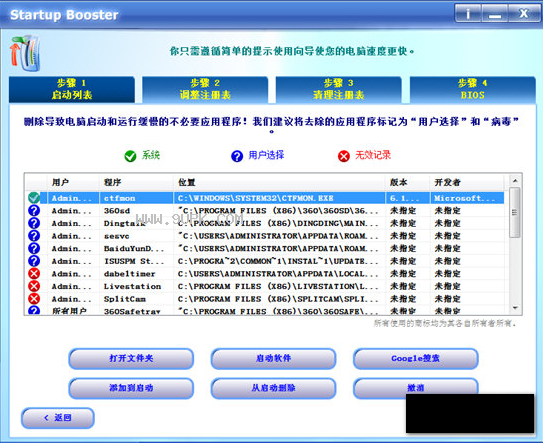Open 步骤 3 清理注册表 tab
This screenshot has width=543, height=443.
(338, 89)
